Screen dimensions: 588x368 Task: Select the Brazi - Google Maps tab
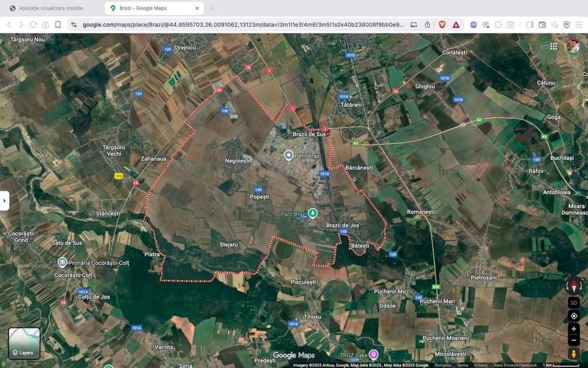[x=154, y=8]
